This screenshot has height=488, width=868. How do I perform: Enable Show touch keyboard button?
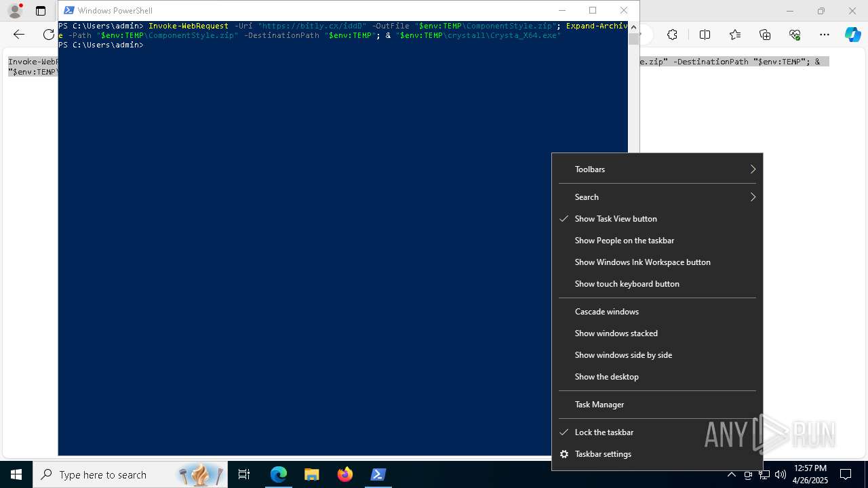(657, 284)
